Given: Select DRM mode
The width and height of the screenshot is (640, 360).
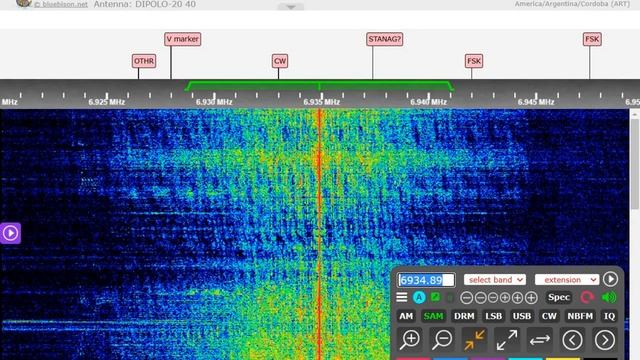Looking at the screenshot, I should pos(464,316).
